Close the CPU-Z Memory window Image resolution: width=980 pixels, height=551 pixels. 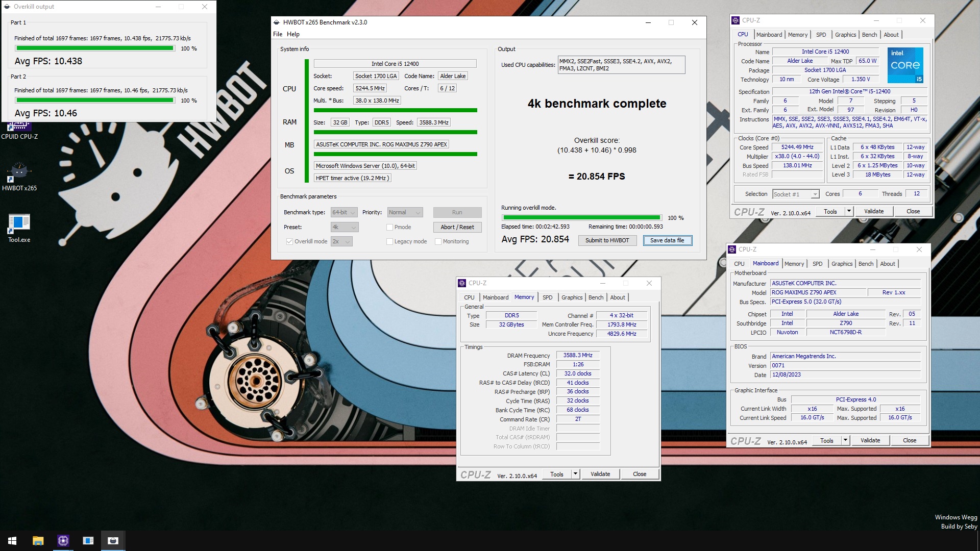649,283
